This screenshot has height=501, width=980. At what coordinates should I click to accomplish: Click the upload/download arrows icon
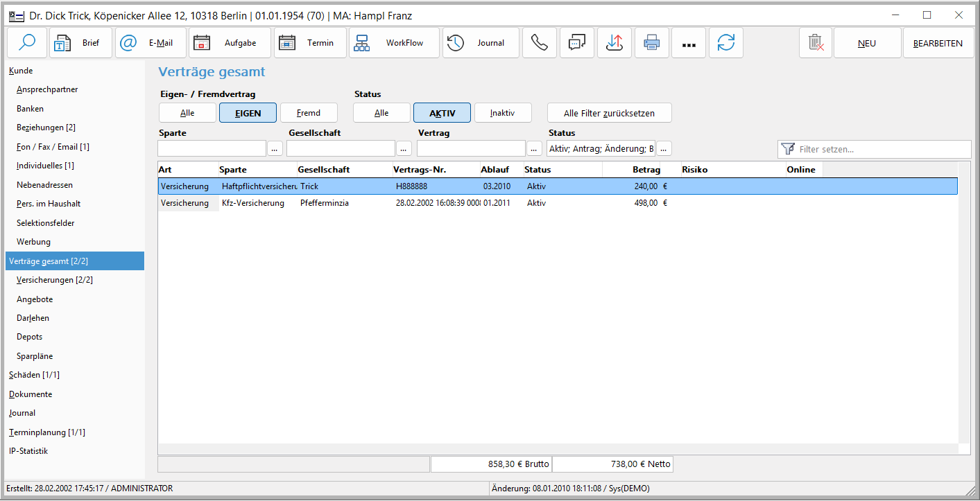[614, 43]
